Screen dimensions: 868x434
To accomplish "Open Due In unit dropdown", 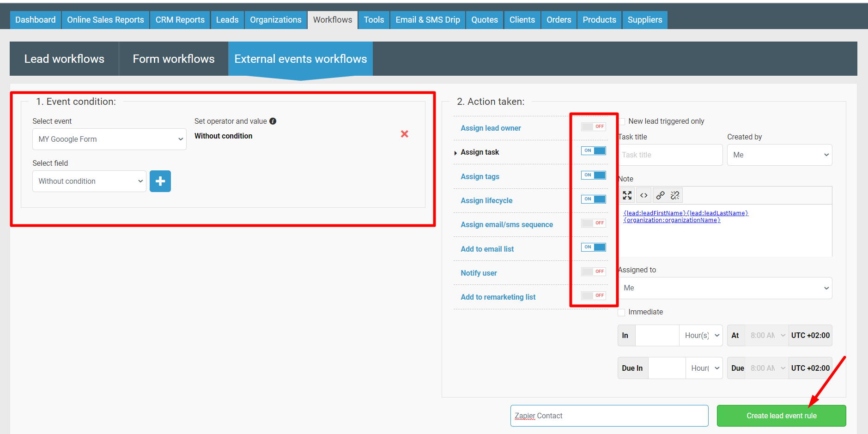I will tap(704, 368).
